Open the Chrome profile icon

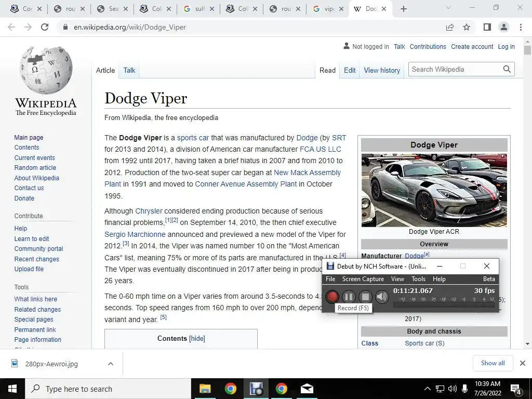point(504,27)
